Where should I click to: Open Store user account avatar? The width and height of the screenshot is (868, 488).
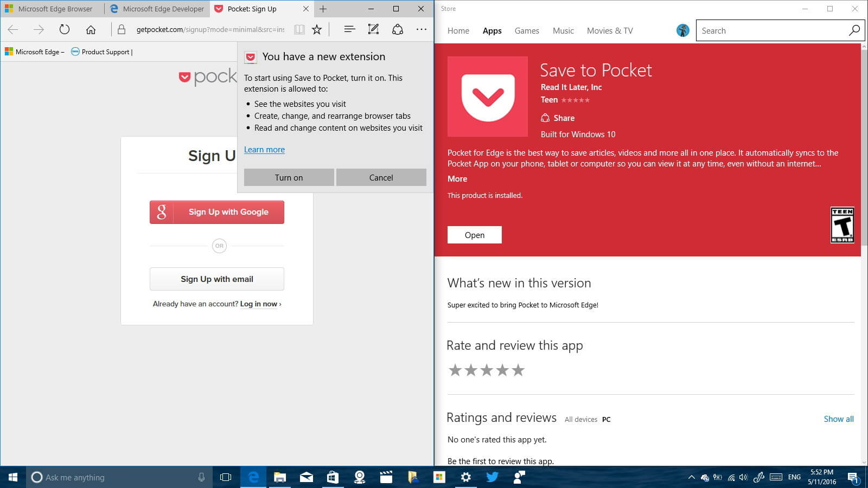pos(682,30)
